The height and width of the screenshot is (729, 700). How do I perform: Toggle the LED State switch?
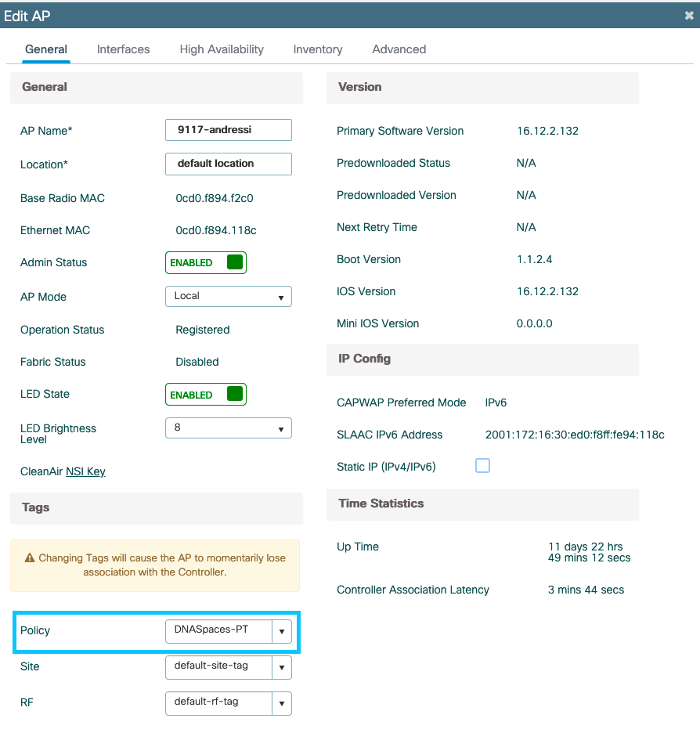206,395
